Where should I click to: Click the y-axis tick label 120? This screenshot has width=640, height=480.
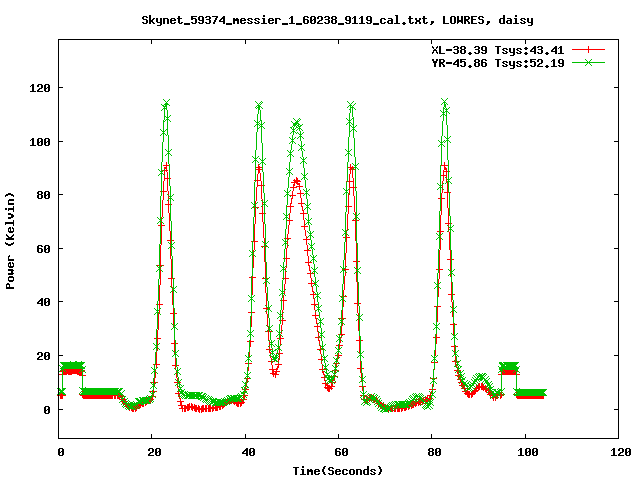coord(40,88)
